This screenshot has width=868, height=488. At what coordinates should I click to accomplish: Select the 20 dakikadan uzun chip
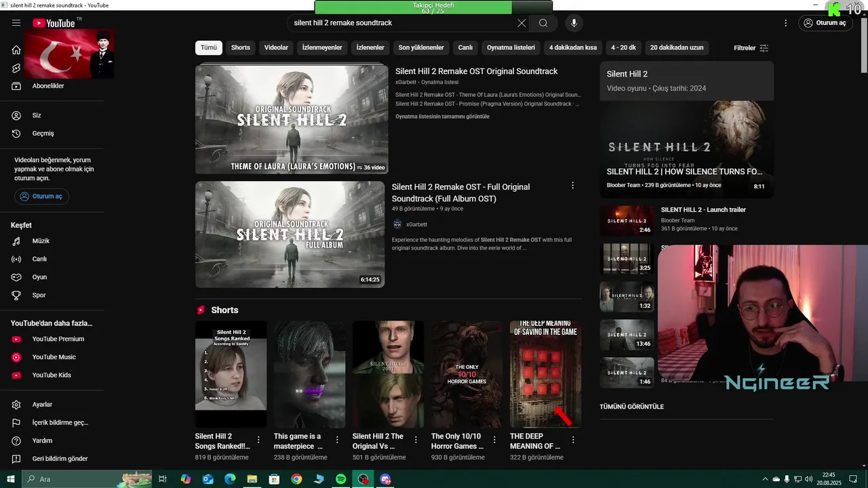(677, 48)
